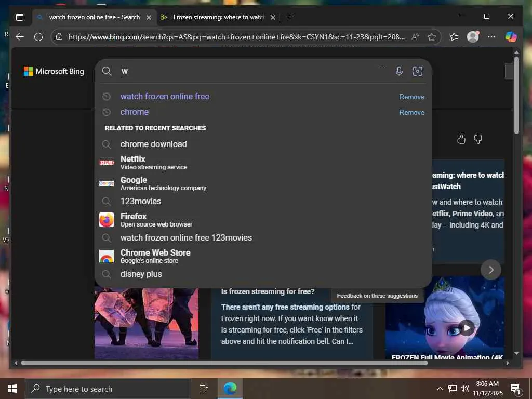
Task: Click the thumbs up feedback icon
Action: tap(461, 139)
